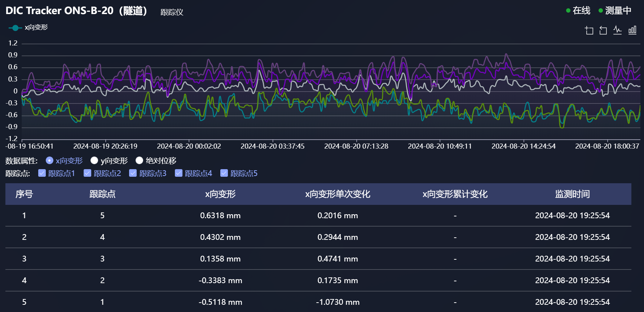The height and width of the screenshot is (312, 644).
Task: Activate the chart area zoom tool
Action: click(x=589, y=30)
